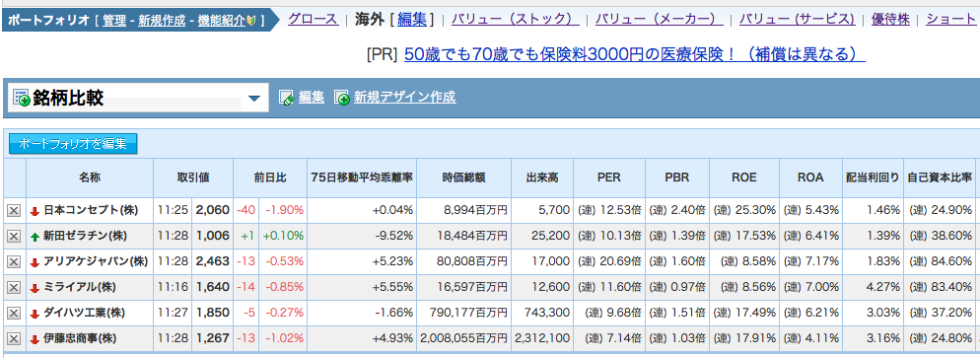The height and width of the screenshot is (358, 980).
Task: Sort by PBR column header
Action: click(x=677, y=178)
